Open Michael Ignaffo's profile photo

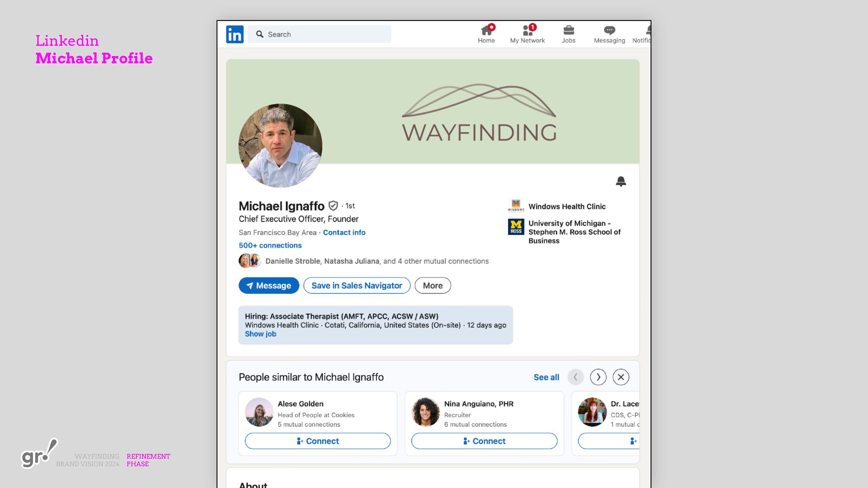coord(280,146)
